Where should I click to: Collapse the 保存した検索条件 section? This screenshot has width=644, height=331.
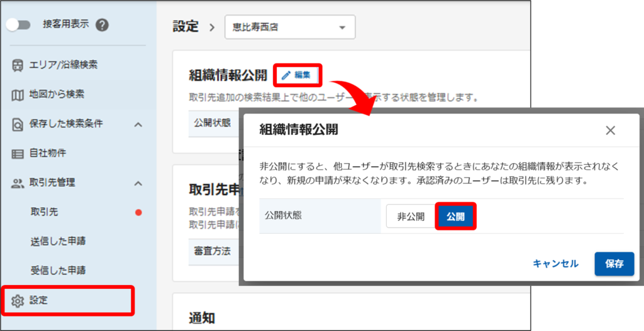tap(138, 124)
